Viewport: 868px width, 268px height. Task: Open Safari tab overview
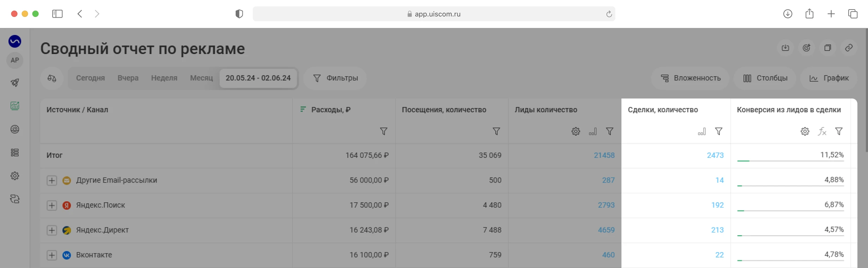coord(852,14)
